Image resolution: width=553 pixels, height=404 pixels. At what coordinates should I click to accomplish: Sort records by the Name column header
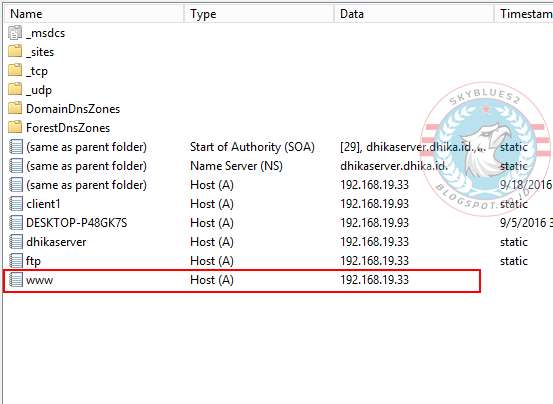[x=94, y=14]
